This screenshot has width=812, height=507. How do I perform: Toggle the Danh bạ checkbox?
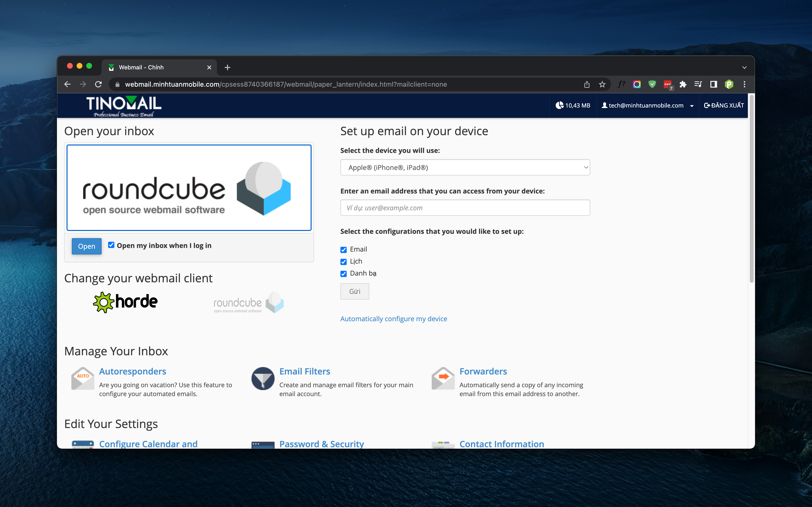click(x=343, y=274)
